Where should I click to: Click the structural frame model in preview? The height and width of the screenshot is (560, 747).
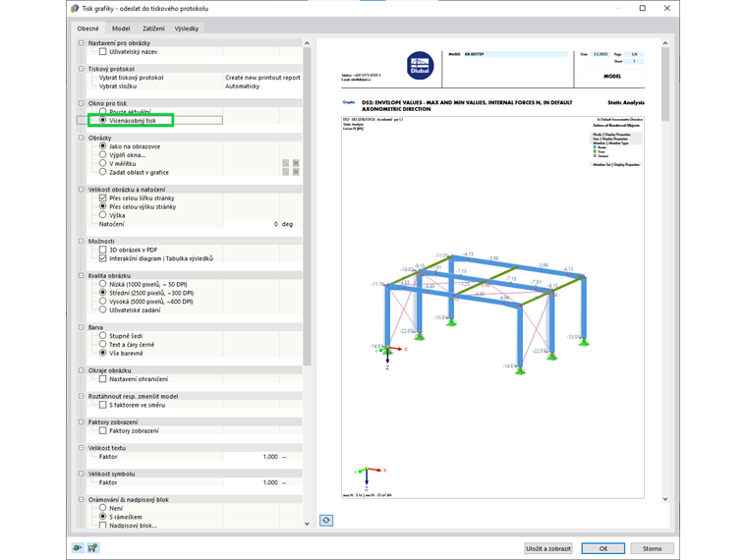click(482, 313)
